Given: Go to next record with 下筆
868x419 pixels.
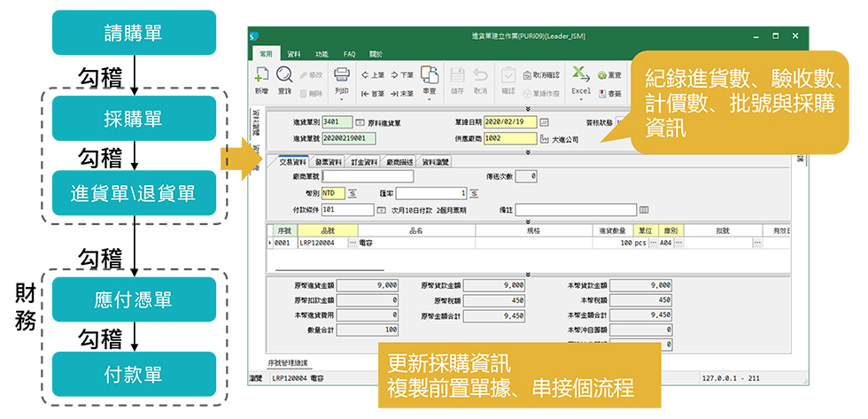Looking at the screenshot, I should (x=402, y=75).
